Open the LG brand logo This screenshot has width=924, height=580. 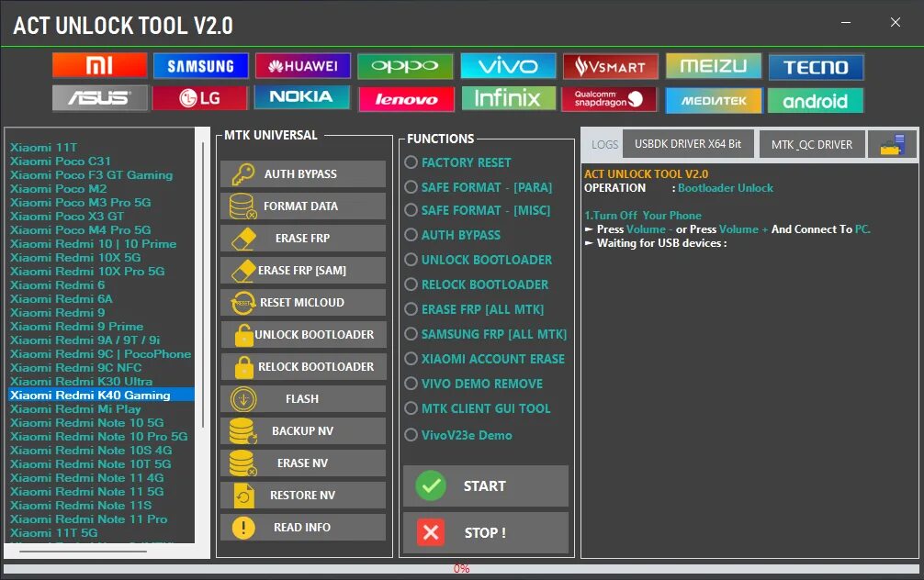pos(199,98)
